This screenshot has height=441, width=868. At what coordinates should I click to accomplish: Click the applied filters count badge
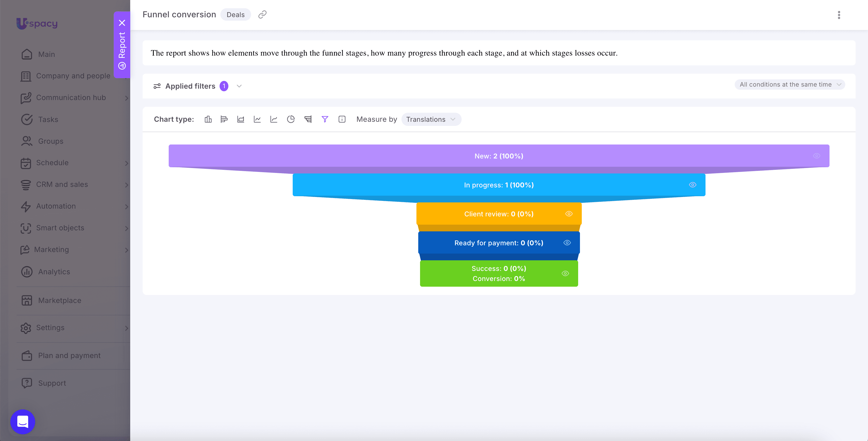(x=224, y=86)
